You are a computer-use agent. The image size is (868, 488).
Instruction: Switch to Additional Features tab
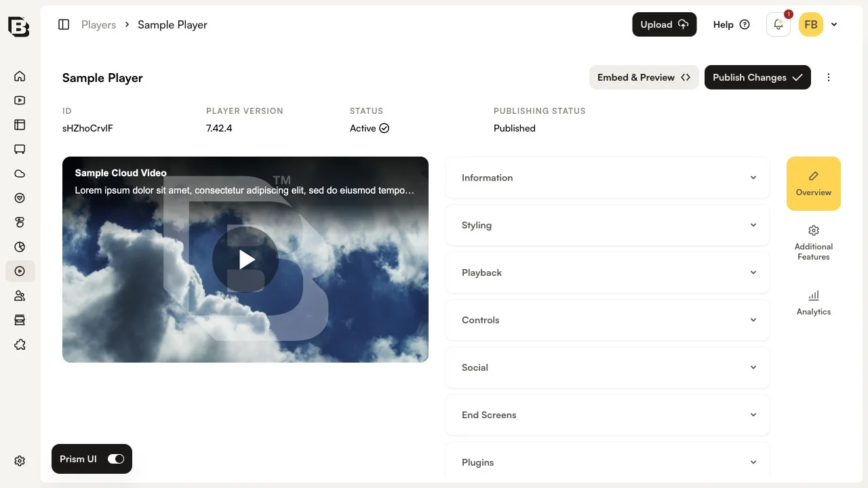[x=814, y=243]
